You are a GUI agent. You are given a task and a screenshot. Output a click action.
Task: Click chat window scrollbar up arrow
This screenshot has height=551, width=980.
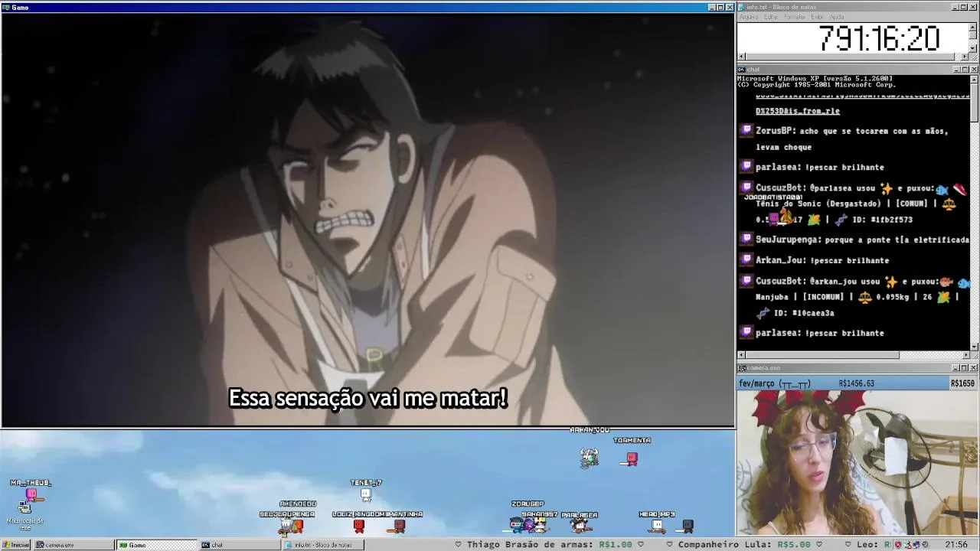point(974,79)
